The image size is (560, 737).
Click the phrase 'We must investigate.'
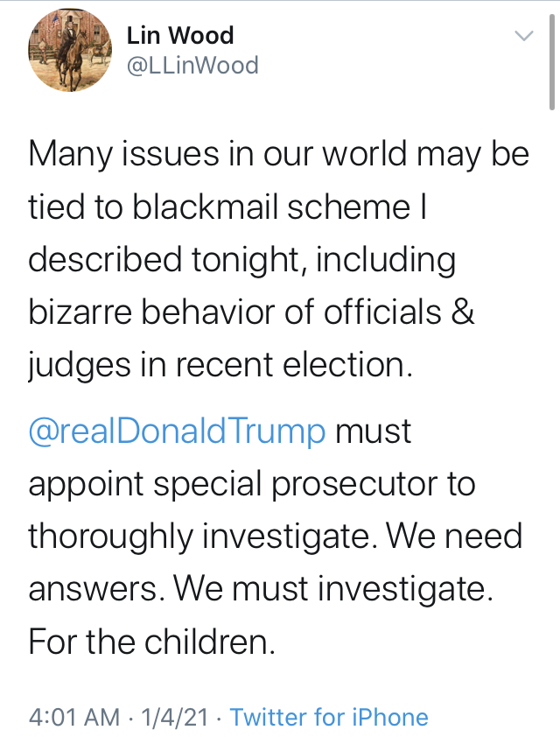(x=334, y=589)
